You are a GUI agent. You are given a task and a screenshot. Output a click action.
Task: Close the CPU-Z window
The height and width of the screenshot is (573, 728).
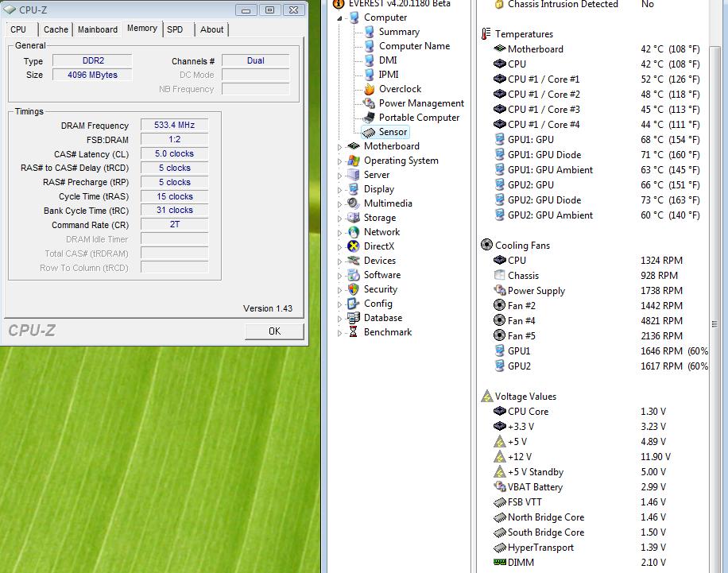pos(293,10)
